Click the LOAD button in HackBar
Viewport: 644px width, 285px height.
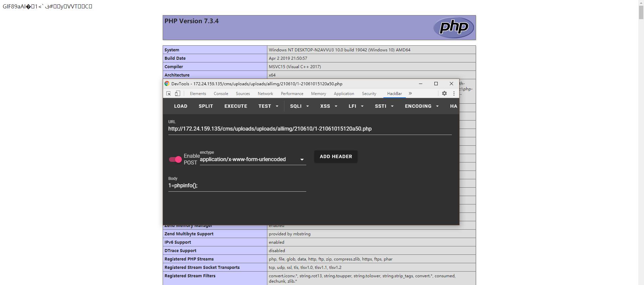click(x=180, y=106)
